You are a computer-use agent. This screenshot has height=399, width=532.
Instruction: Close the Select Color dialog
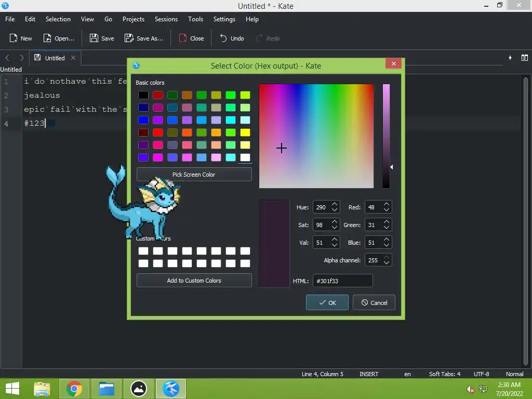394,63
